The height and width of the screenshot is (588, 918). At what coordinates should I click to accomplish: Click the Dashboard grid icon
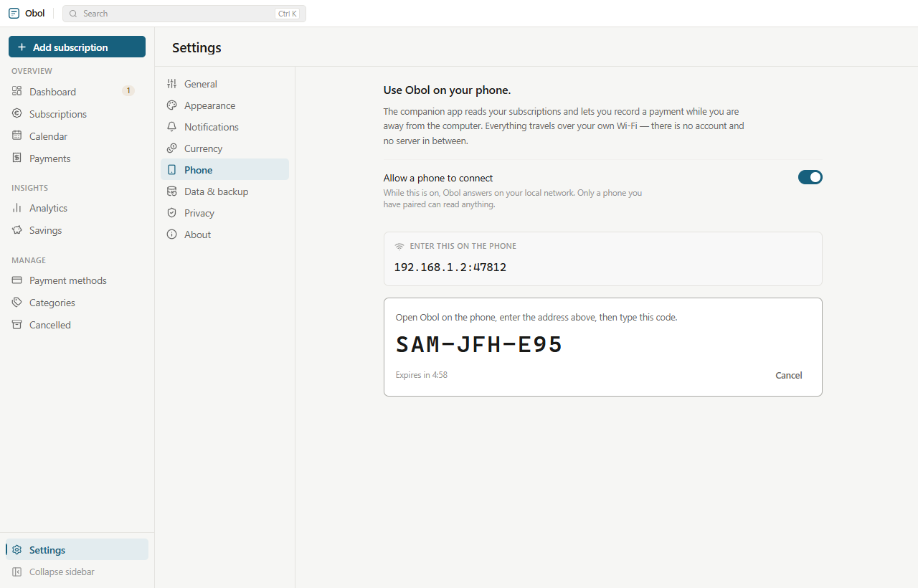(16, 91)
